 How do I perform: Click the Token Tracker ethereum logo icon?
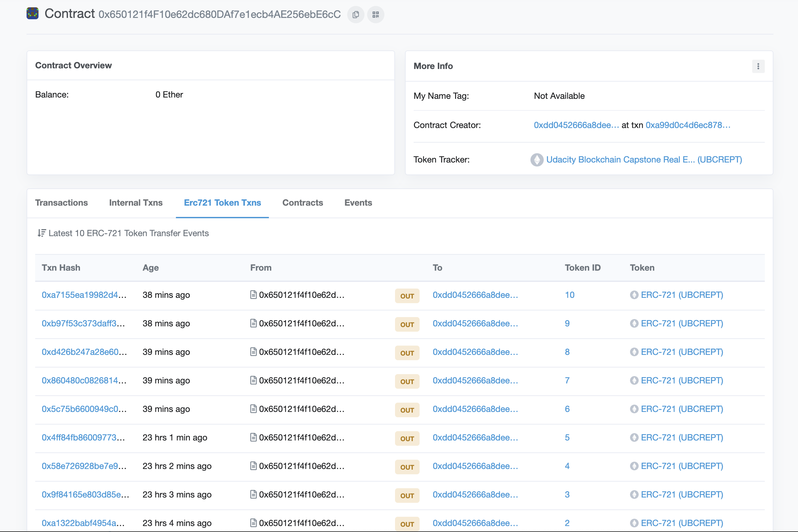coord(536,160)
